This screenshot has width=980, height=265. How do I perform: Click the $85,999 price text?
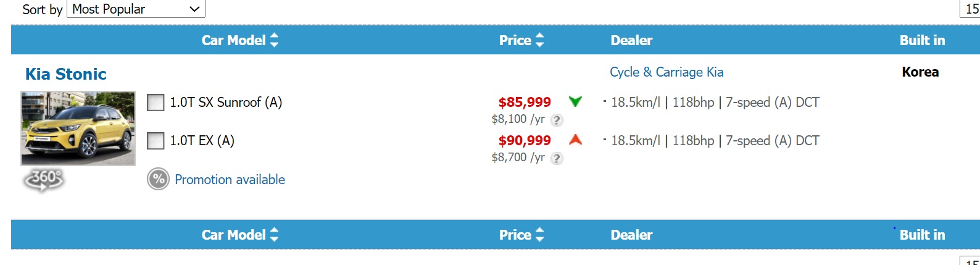[525, 102]
